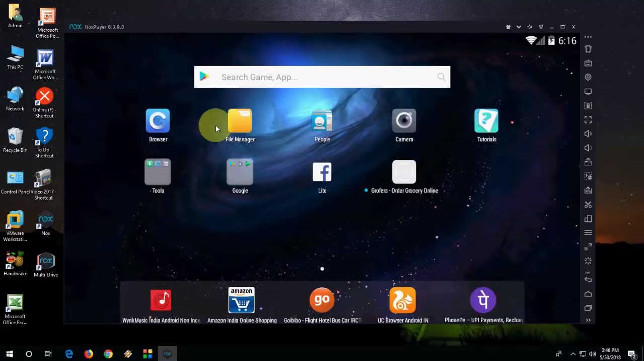Open the Multi-instance bars icon in sidebar
The width and height of the screenshot is (644, 361).
point(588,218)
